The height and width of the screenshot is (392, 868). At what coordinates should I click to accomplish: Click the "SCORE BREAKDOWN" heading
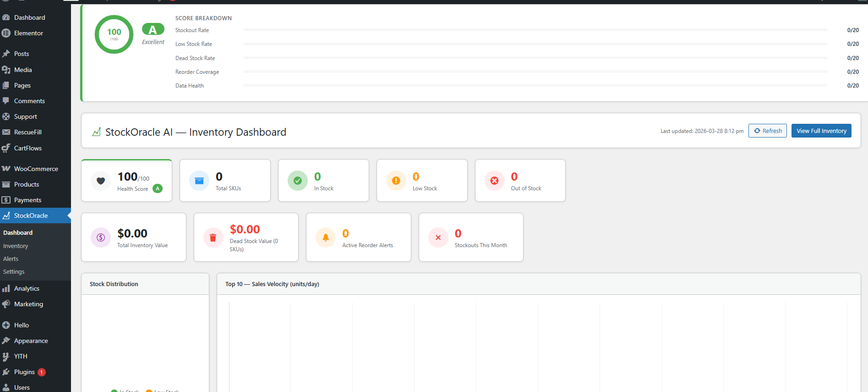click(x=203, y=18)
